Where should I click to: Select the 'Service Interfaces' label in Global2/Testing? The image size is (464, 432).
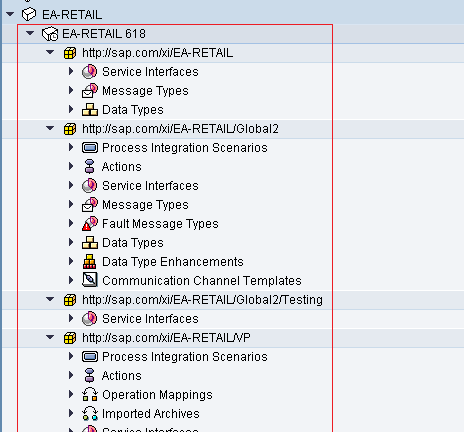(x=150, y=319)
